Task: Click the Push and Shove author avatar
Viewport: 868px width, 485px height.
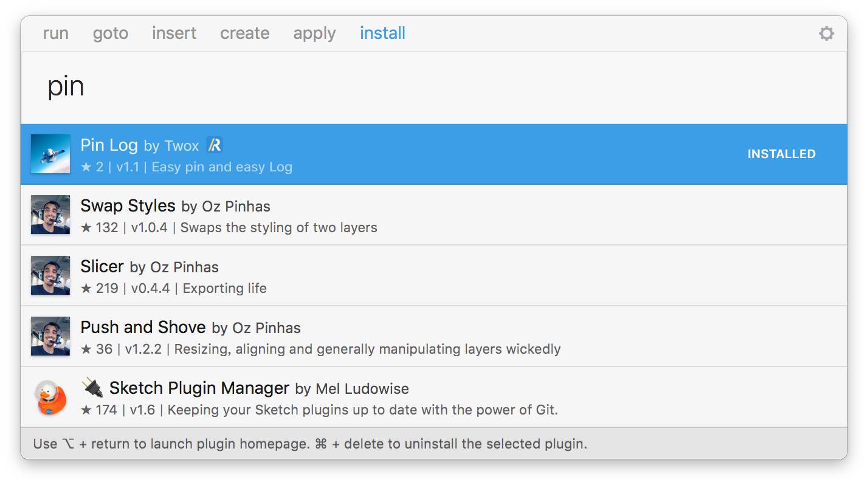Action: tap(50, 336)
